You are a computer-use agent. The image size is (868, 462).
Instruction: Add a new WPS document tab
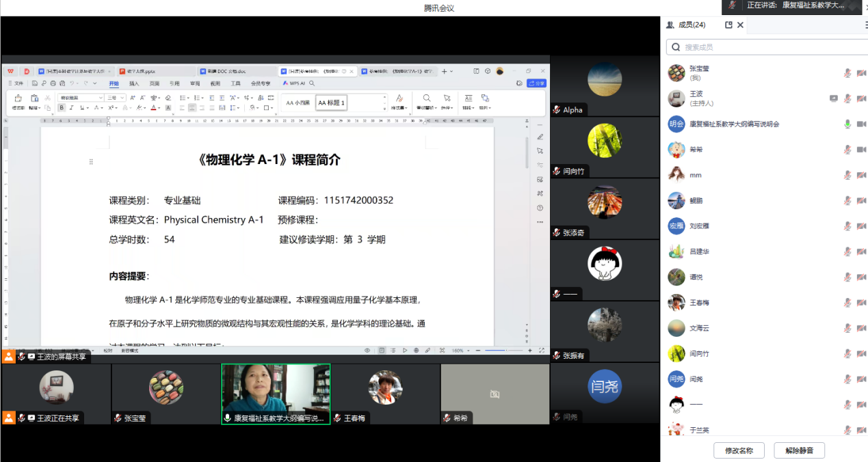pos(445,71)
